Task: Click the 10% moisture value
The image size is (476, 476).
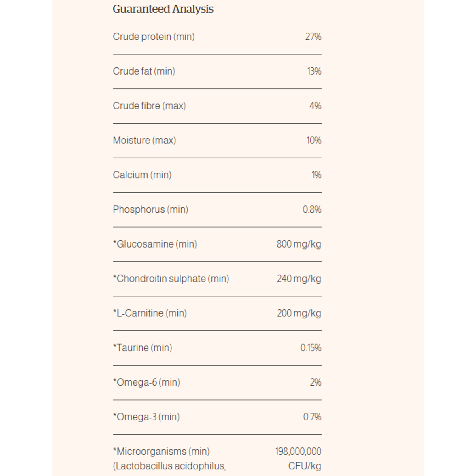Action: pos(314,141)
